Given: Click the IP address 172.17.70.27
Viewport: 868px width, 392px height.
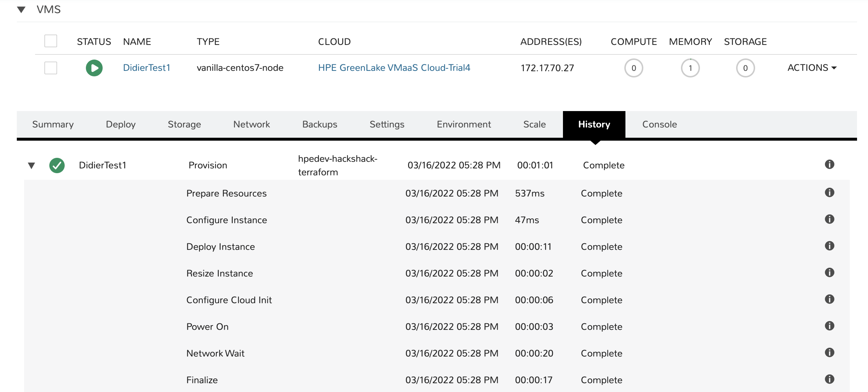Looking at the screenshot, I should [x=547, y=68].
